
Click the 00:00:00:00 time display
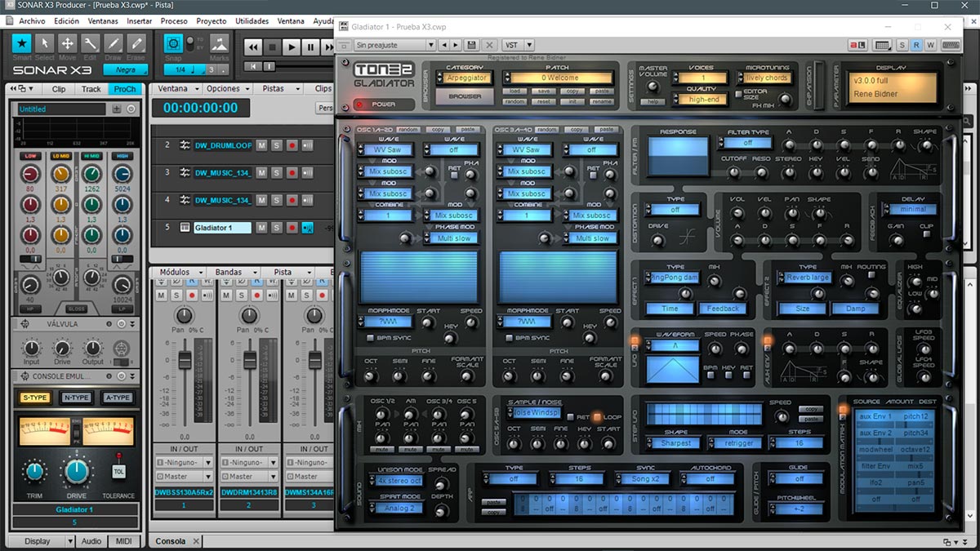pyautogui.click(x=200, y=108)
